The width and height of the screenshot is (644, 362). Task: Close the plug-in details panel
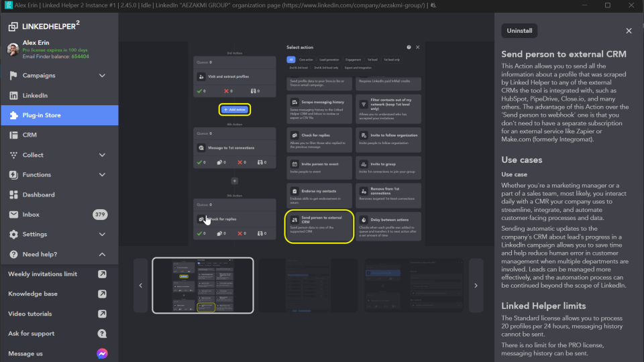(x=629, y=31)
